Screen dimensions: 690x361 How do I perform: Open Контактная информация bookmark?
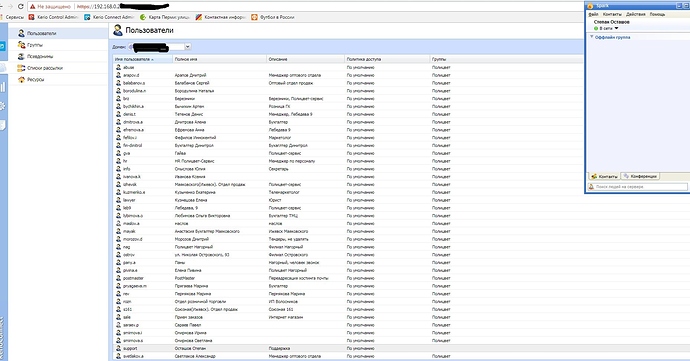(x=220, y=17)
